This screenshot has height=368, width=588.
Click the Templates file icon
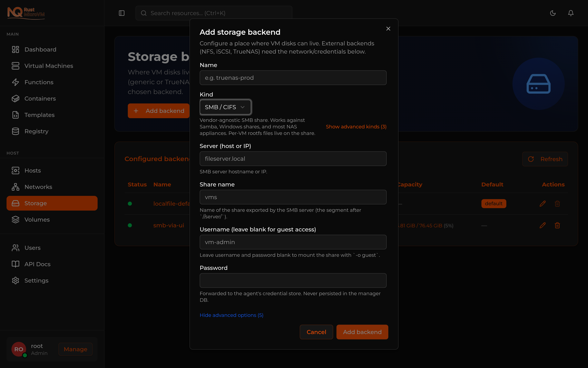(x=16, y=115)
